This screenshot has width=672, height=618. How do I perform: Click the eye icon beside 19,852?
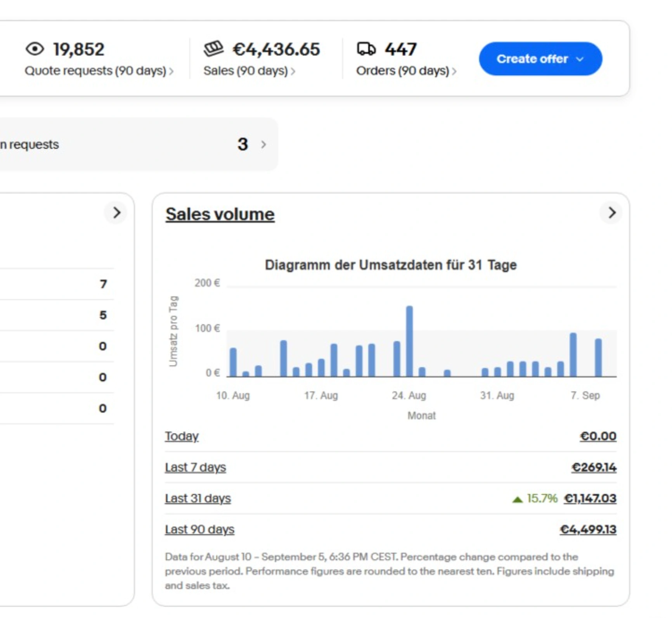point(35,49)
